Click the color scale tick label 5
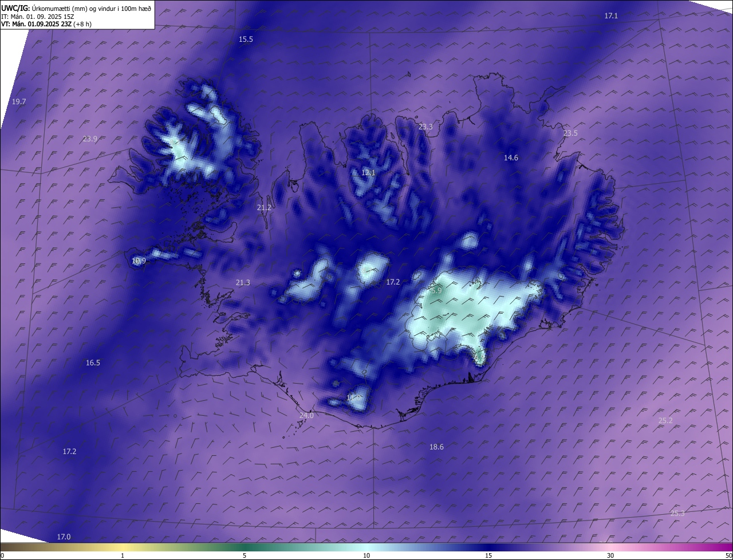 [245, 555]
